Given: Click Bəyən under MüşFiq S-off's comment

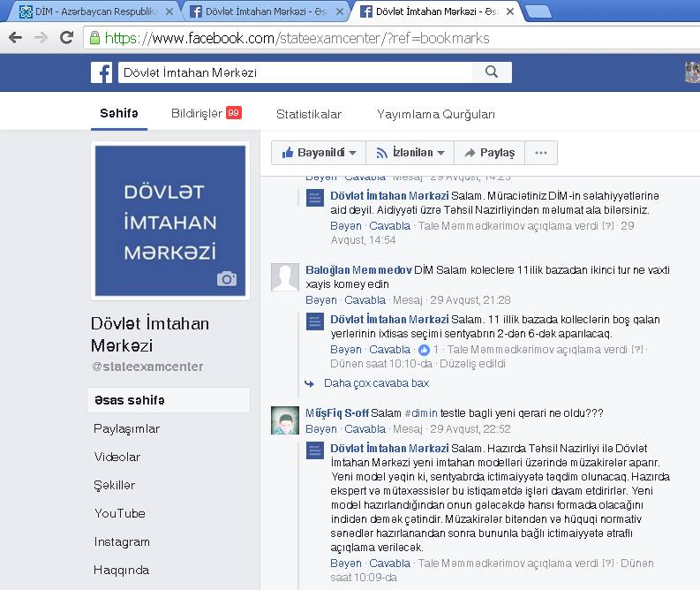Looking at the screenshot, I should coord(321,429).
